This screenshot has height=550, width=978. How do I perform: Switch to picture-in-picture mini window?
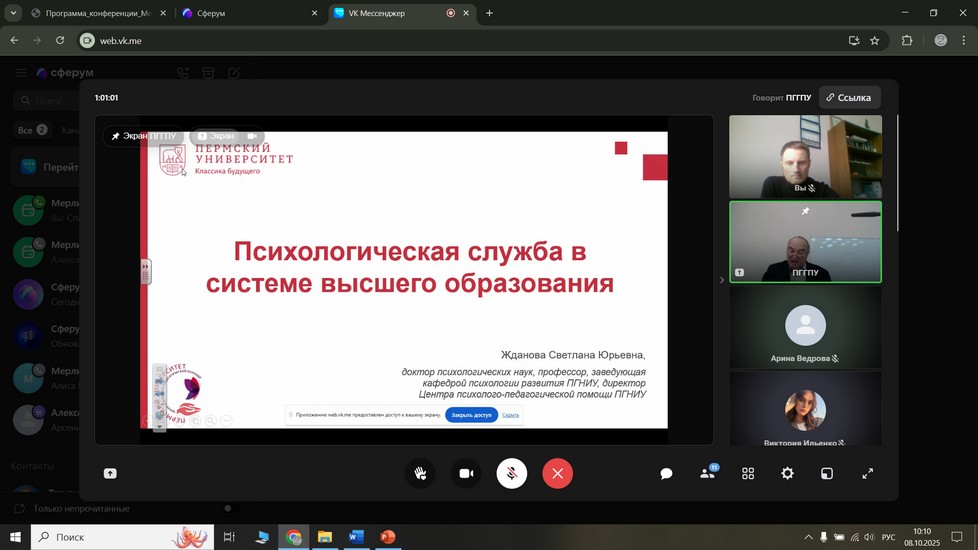tap(827, 473)
